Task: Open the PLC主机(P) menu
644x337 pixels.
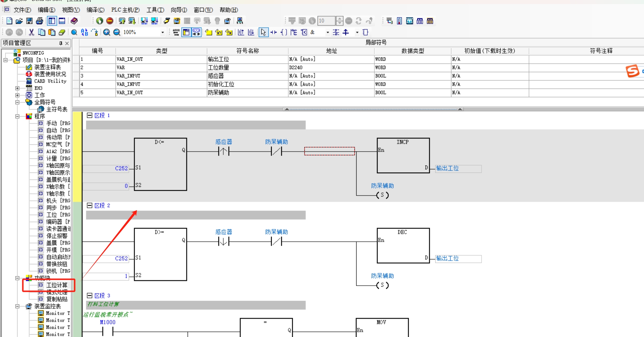Action: [x=125, y=10]
